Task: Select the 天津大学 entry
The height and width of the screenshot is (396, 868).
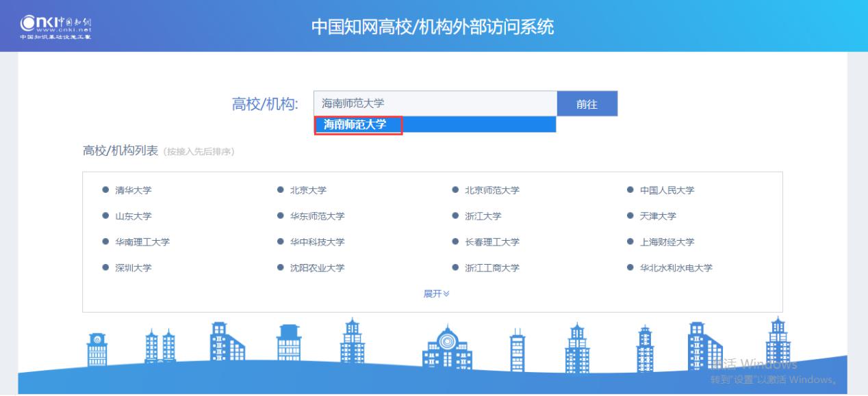Action: pyautogui.click(x=658, y=216)
